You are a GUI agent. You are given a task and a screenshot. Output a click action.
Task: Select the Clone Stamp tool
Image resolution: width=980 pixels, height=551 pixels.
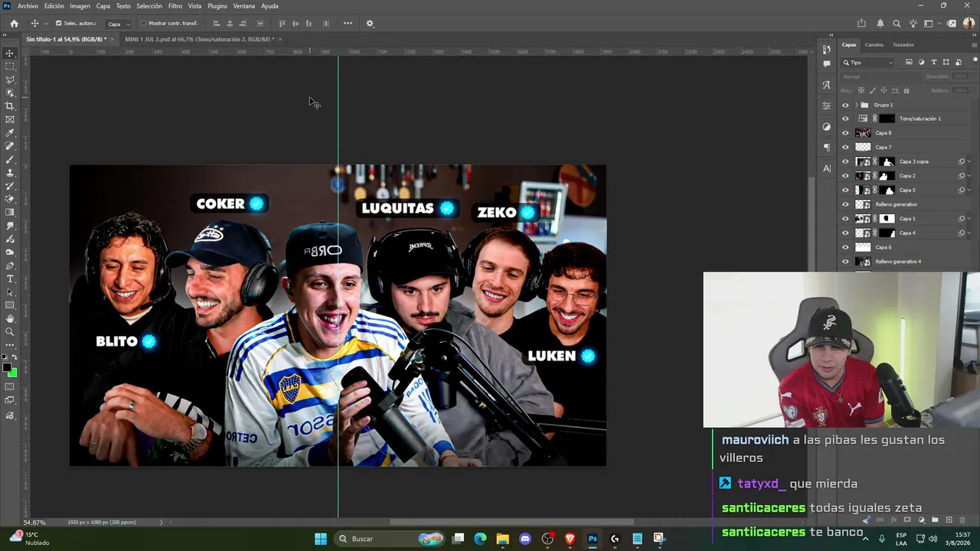click(10, 173)
